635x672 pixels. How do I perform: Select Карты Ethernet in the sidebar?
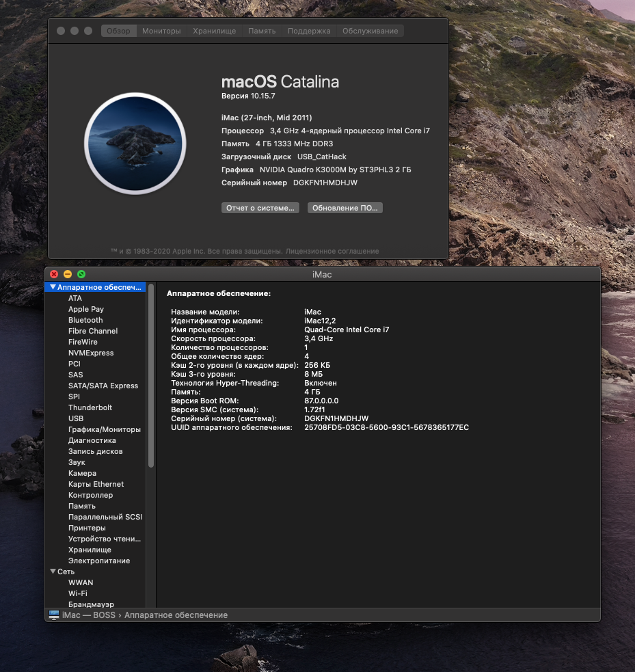click(x=96, y=484)
